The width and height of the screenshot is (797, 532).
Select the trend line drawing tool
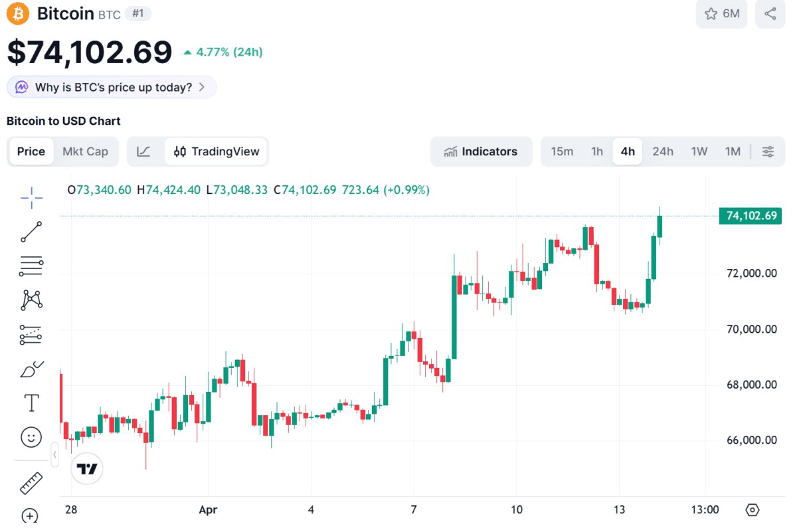point(31,232)
